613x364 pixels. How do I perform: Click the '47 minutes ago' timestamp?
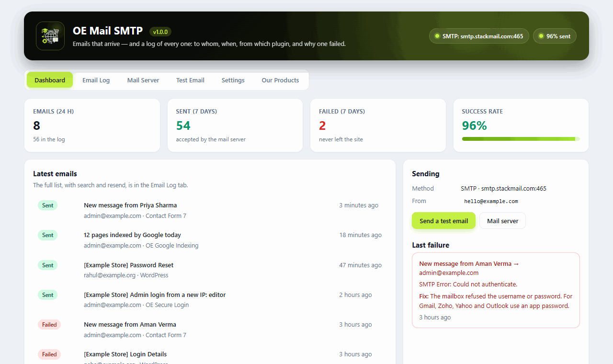361,265
